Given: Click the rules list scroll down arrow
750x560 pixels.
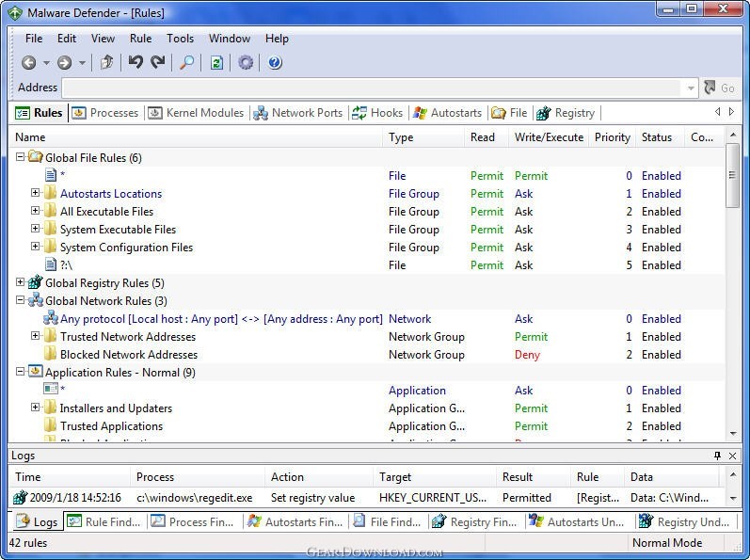Looking at the screenshot, I should click(733, 433).
